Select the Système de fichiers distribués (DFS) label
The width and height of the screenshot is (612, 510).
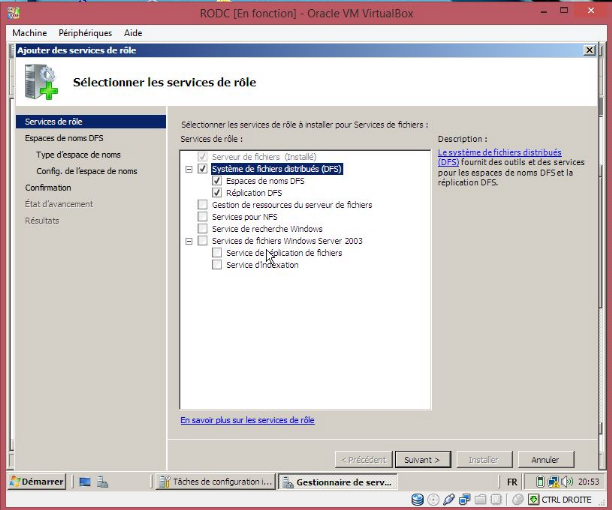[x=277, y=169]
